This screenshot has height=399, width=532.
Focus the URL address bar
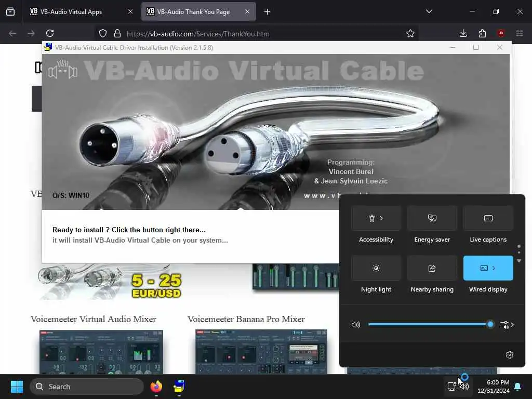[256, 34]
